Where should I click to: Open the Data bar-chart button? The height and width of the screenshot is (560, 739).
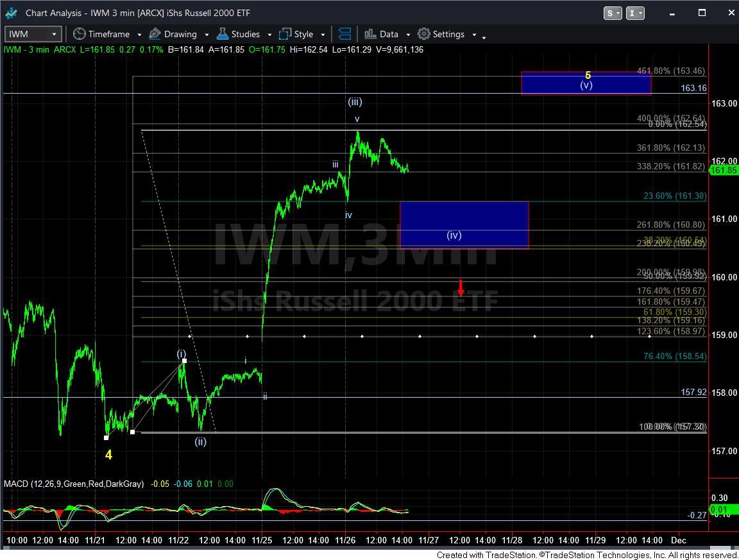point(381,34)
